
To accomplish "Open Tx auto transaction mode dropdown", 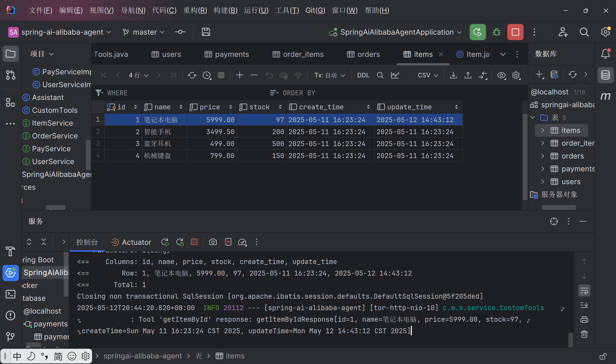I will click(329, 75).
